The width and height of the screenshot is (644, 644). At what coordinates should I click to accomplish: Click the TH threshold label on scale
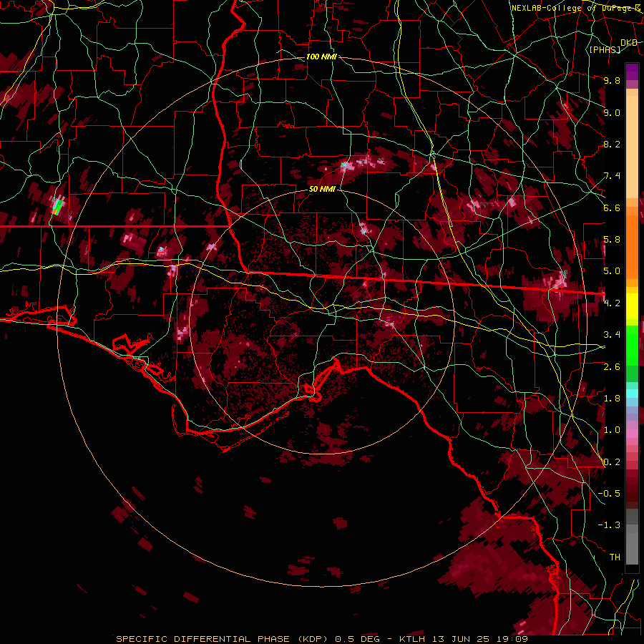615,557
